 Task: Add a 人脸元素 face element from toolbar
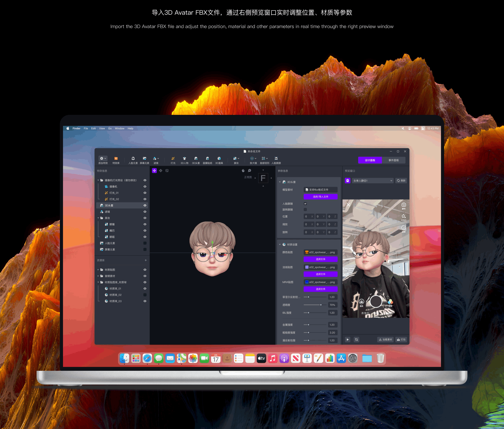(133, 160)
